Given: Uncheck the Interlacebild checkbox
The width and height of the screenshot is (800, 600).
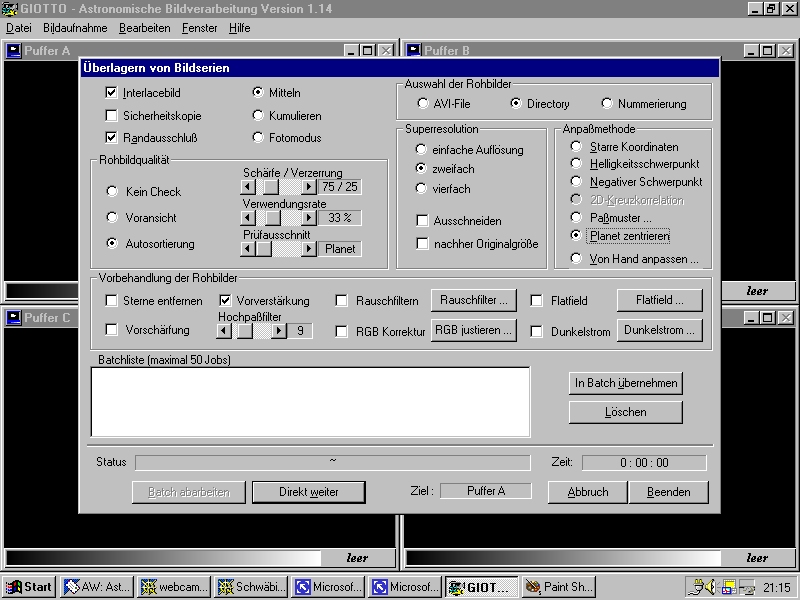Looking at the screenshot, I should (111, 92).
